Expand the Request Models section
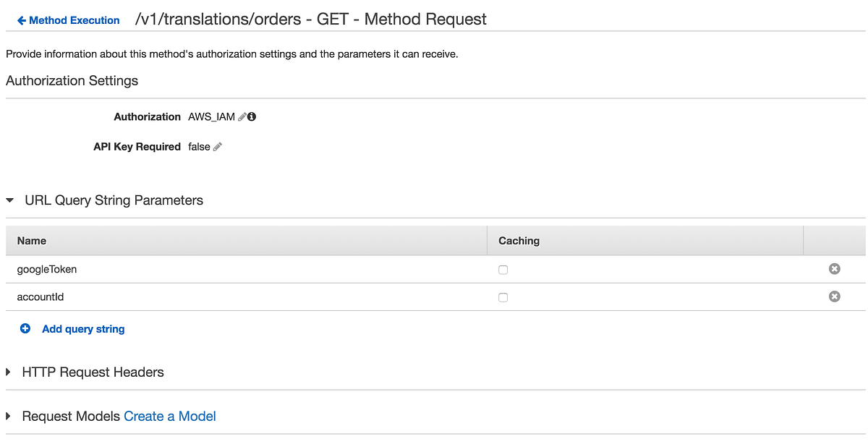The image size is (868, 444). [7, 417]
